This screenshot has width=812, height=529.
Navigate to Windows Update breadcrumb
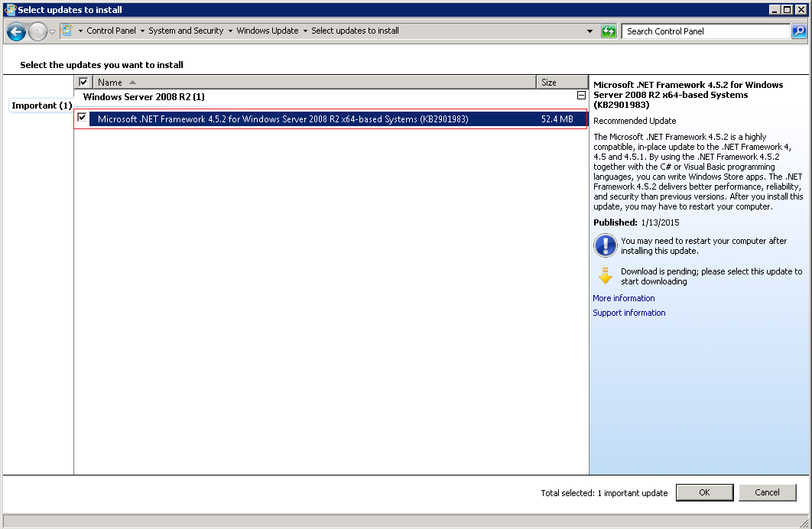pos(267,31)
